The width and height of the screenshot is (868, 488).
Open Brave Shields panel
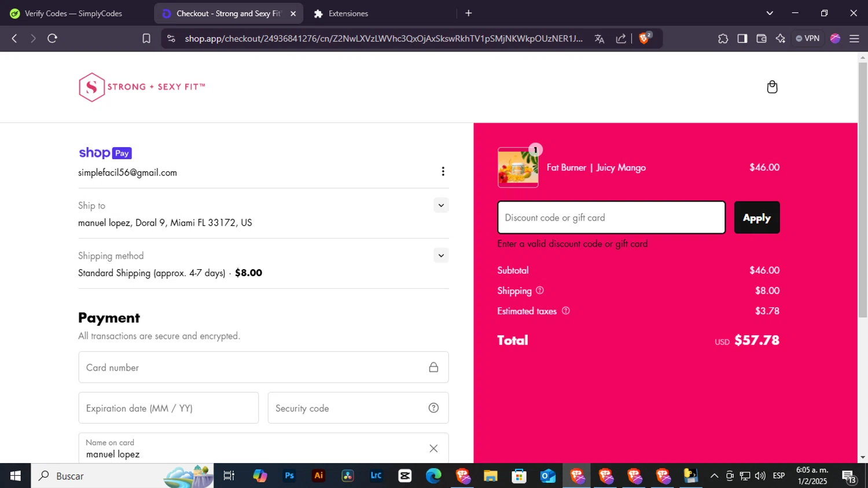coord(645,38)
